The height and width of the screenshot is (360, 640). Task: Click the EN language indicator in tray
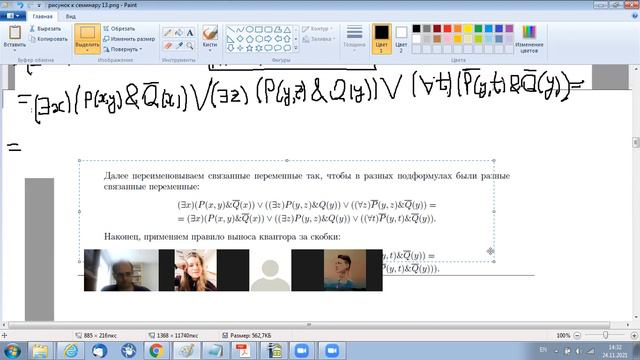[543, 350]
